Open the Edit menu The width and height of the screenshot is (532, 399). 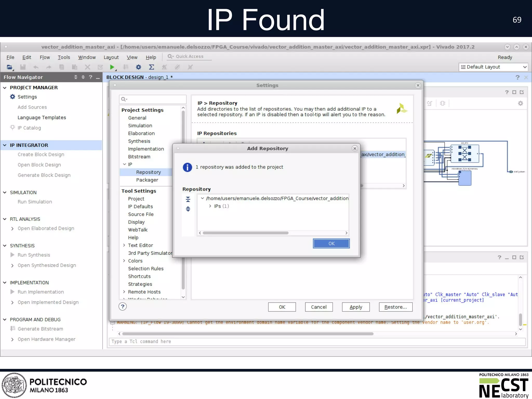[26, 57]
